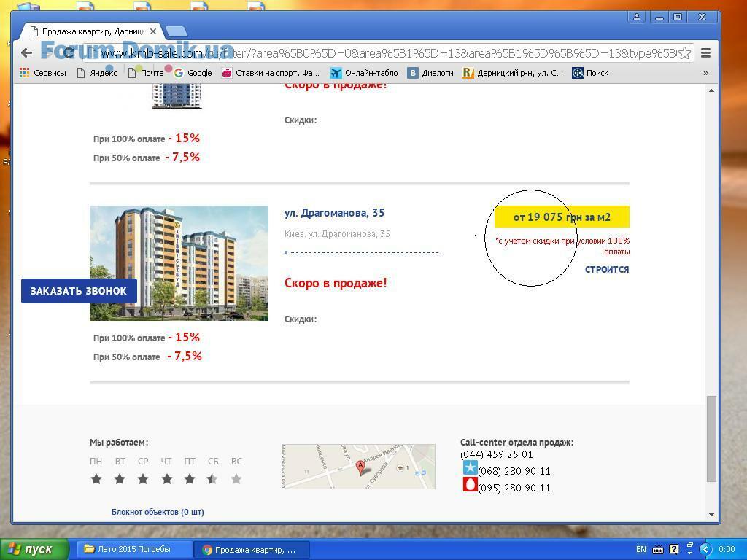Click the tray help question icon
Viewport: 747px width, 560px height.
pos(673,550)
